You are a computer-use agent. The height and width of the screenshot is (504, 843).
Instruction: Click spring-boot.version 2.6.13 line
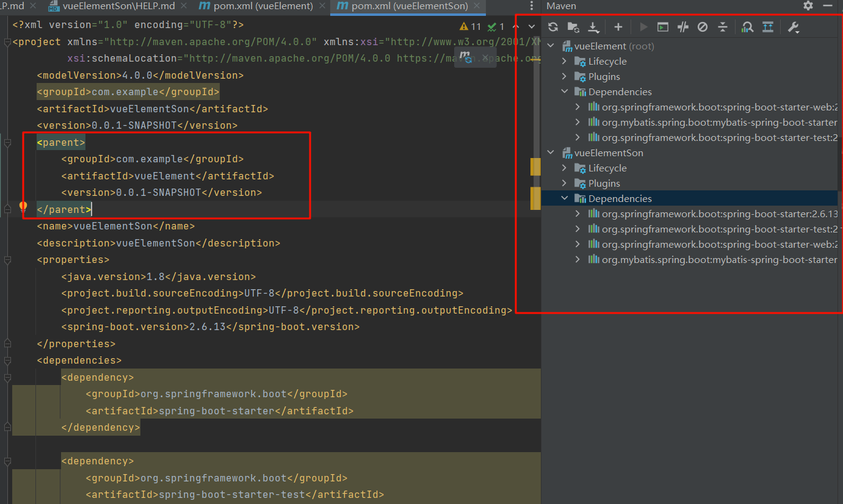(x=211, y=326)
